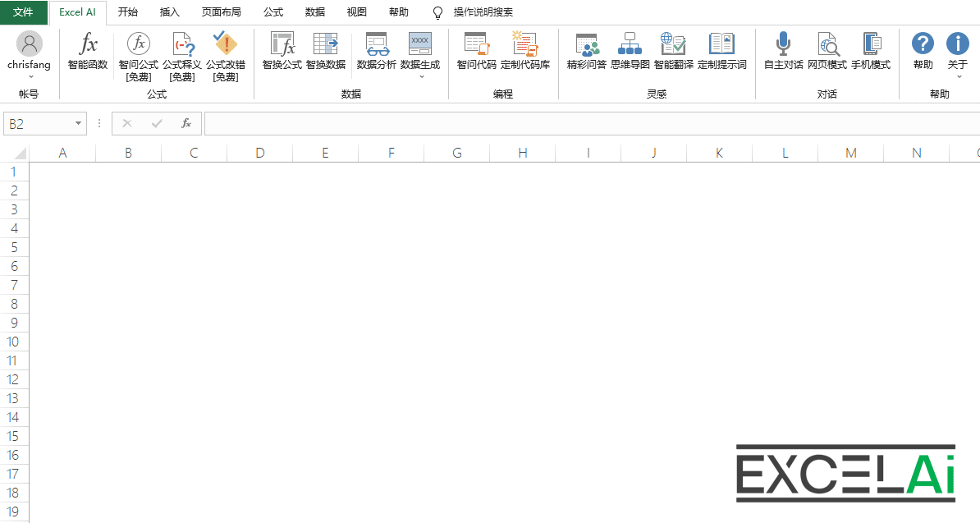Open the 数据分析 data analysis tool
The image size is (980, 523).
pyautogui.click(x=376, y=51)
